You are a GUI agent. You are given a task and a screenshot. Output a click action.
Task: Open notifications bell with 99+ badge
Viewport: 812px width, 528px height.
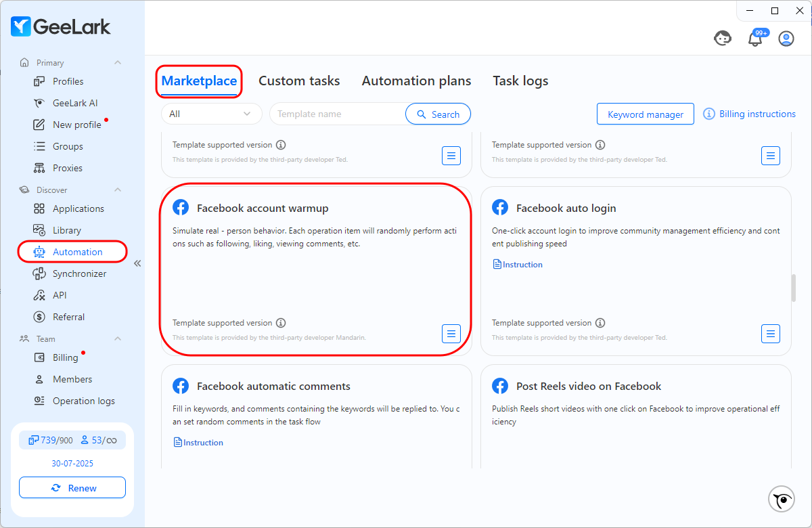click(x=755, y=39)
